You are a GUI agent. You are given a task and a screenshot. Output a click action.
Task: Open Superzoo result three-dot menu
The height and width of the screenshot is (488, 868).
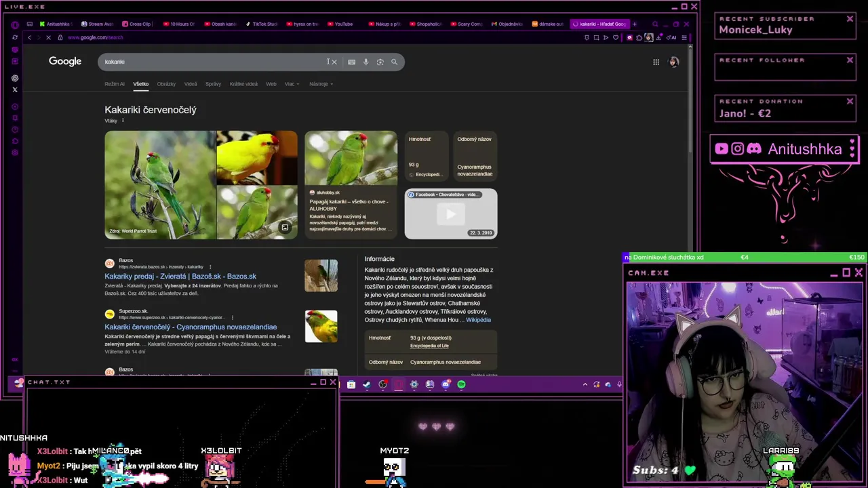pyautogui.click(x=233, y=317)
